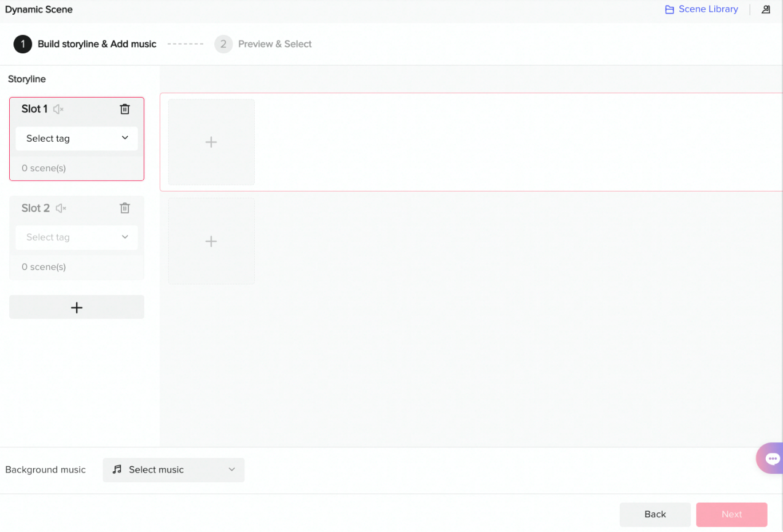
Task: Add a scene to Slot 2 row
Action: pyautogui.click(x=211, y=241)
